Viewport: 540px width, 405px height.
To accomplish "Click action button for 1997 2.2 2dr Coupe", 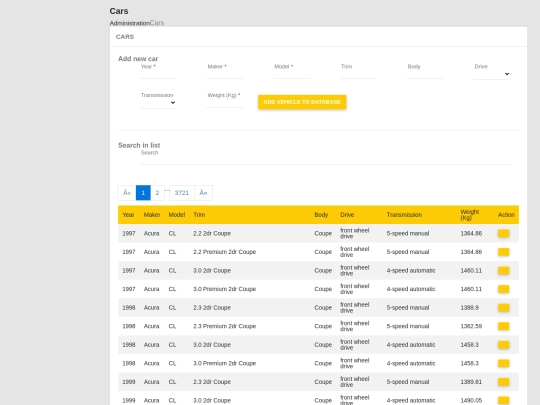I will point(503,233).
